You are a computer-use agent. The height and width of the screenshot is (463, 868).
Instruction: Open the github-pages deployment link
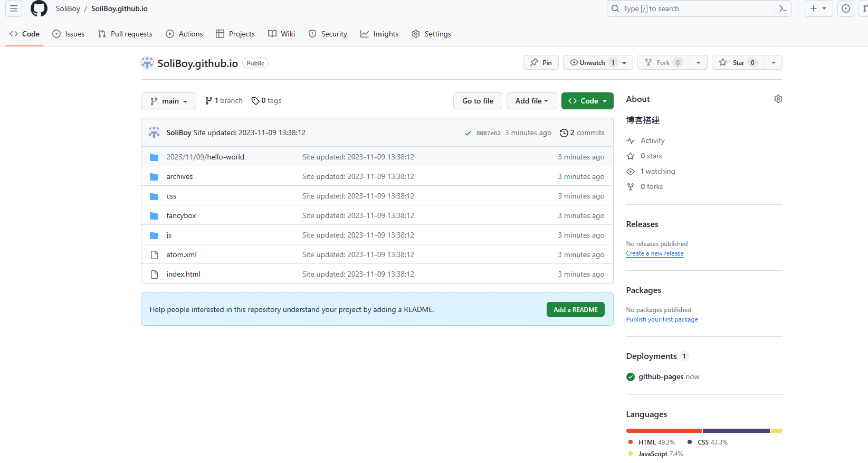tap(661, 377)
